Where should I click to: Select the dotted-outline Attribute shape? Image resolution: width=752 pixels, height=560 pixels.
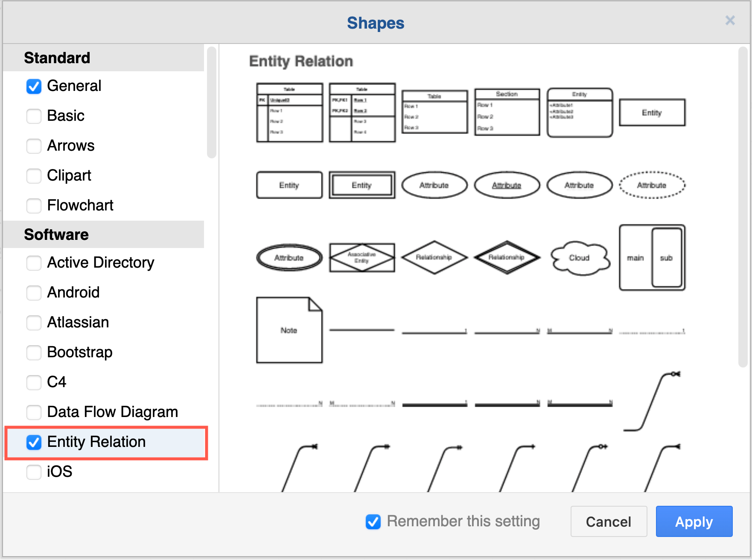point(652,185)
